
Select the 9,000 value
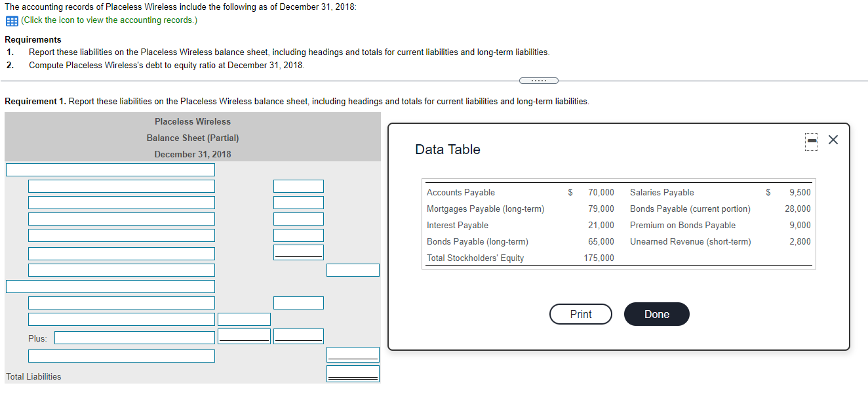(x=800, y=225)
